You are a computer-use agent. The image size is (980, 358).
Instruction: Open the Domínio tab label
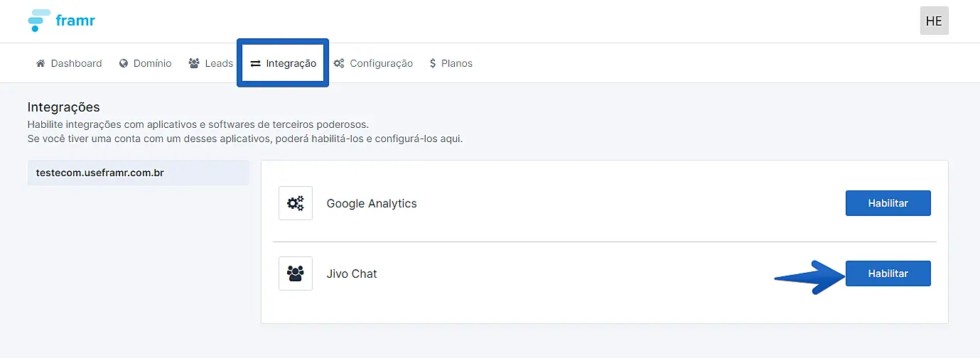coord(153,63)
